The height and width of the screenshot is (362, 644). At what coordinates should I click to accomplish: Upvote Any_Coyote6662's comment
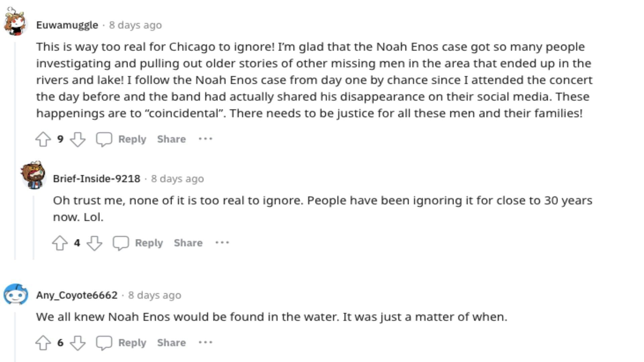(x=43, y=343)
